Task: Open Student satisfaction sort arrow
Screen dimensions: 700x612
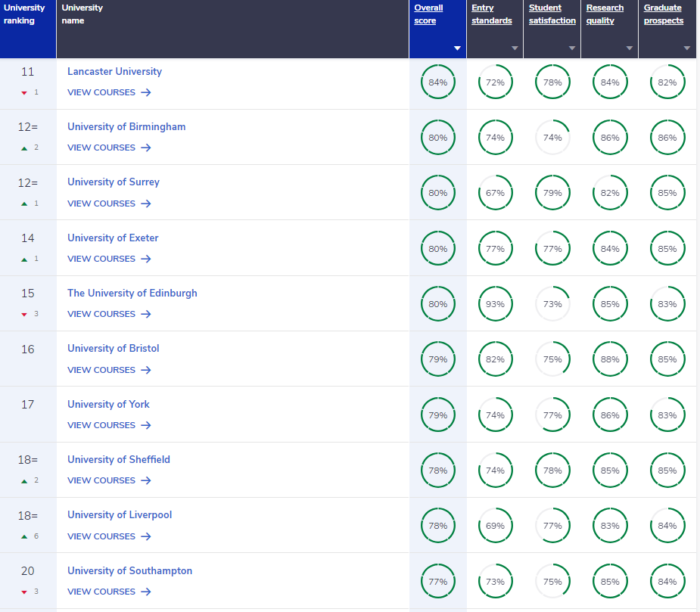Action: pyautogui.click(x=572, y=48)
